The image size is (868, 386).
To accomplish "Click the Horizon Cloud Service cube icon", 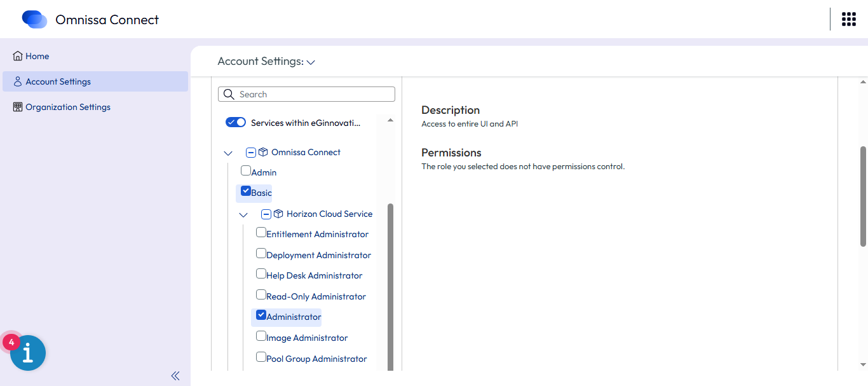I will click(x=278, y=214).
